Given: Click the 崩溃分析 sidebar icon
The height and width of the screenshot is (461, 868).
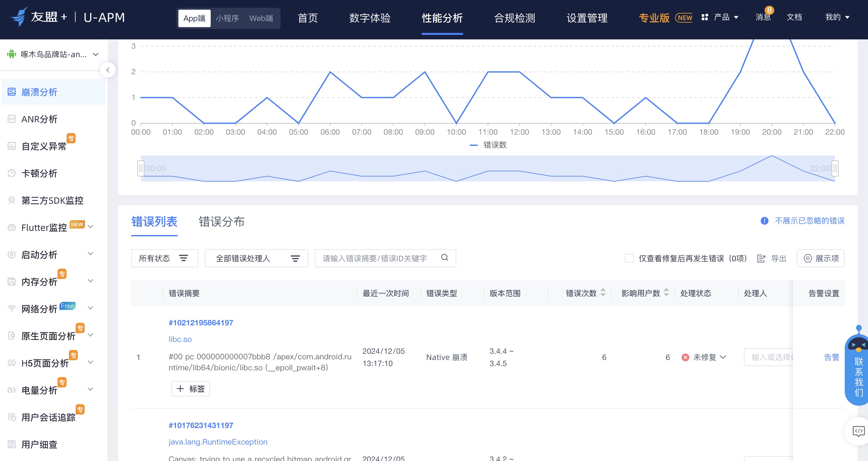Looking at the screenshot, I should coord(11,92).
